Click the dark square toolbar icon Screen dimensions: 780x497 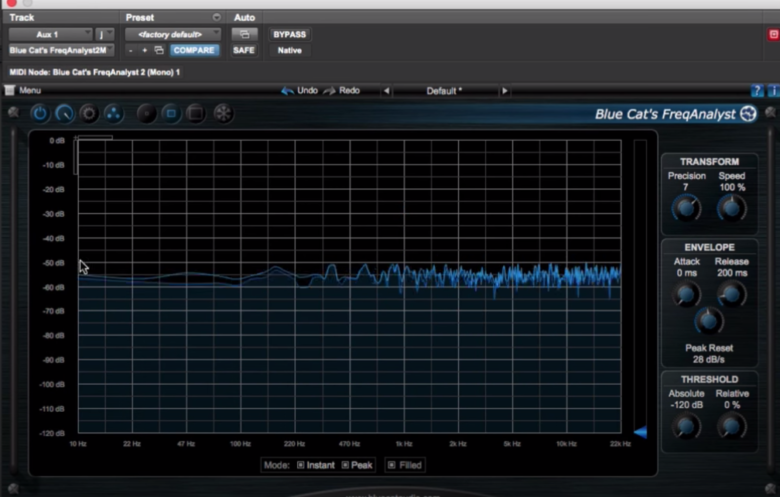tap(195, 113)
